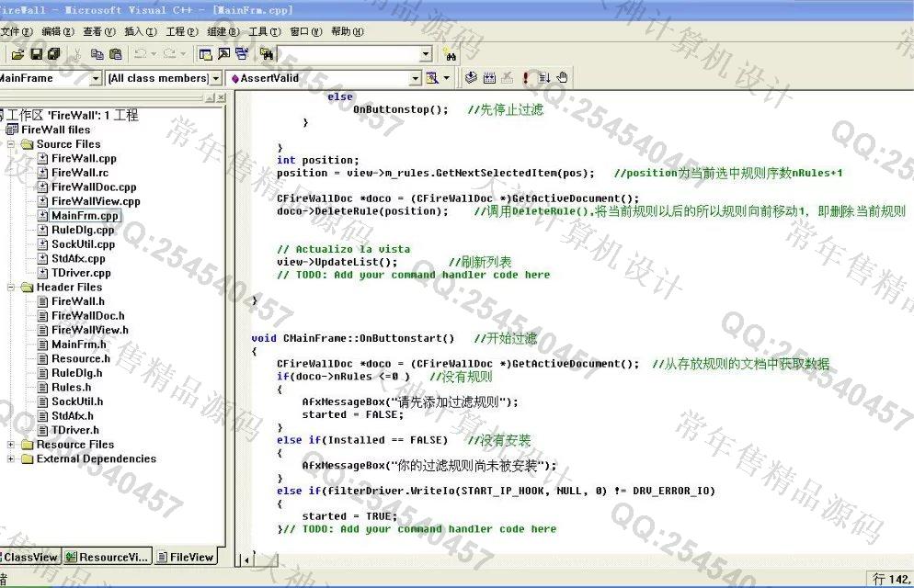Open the 组建 (Build) menu
The image size is (914, 588).
[x=223, y=31]
